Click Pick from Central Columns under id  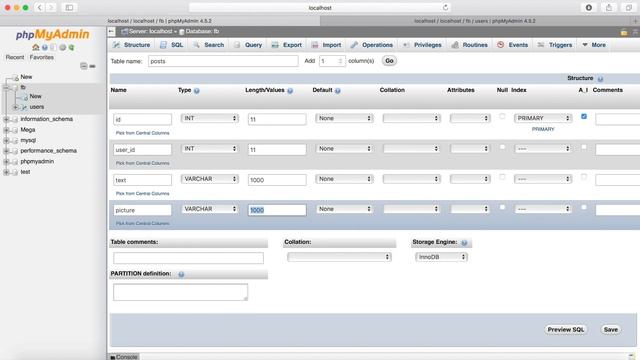pos(142,133)
